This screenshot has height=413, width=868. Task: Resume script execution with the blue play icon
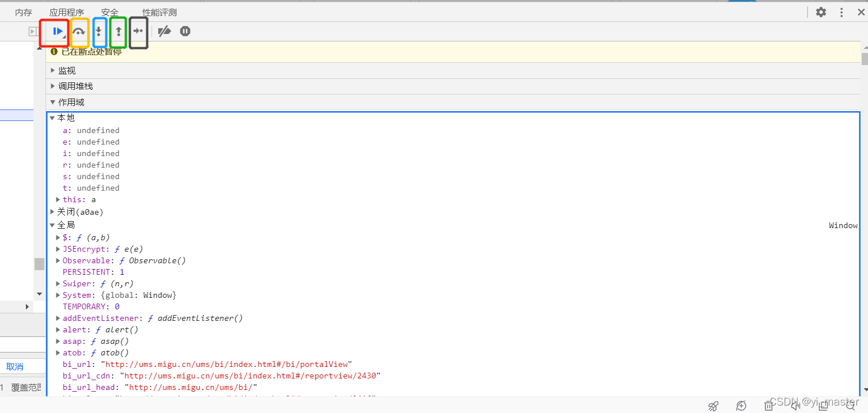(x=58, y=31)
